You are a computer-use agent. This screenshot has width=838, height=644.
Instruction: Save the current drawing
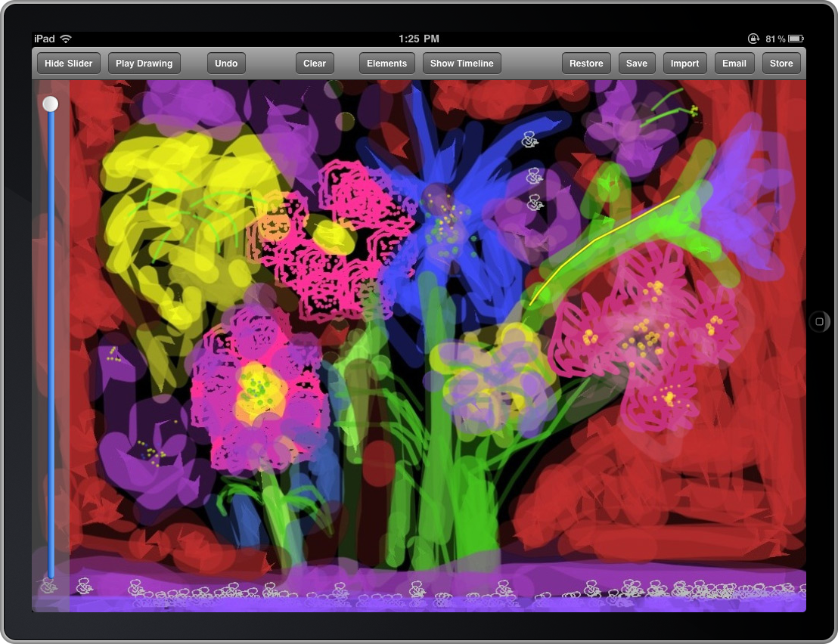[637, 63]
